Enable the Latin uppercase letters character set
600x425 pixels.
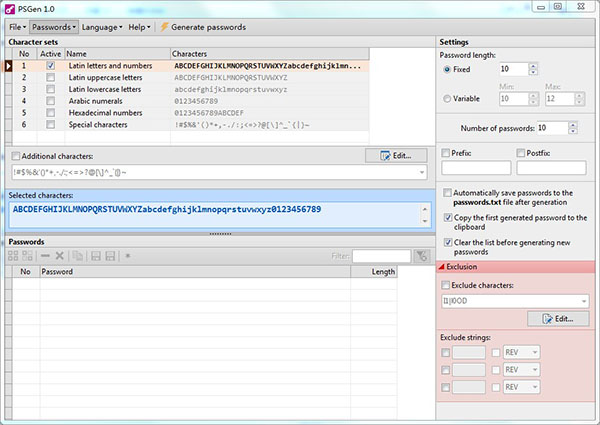pos(50,77)
